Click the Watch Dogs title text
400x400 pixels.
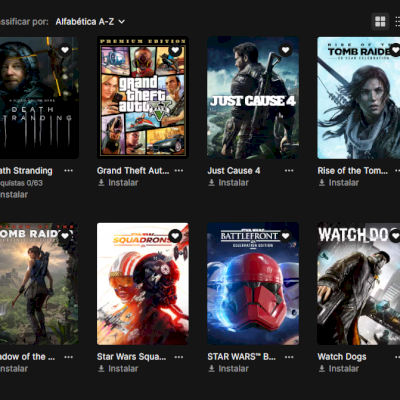point(342,357)
